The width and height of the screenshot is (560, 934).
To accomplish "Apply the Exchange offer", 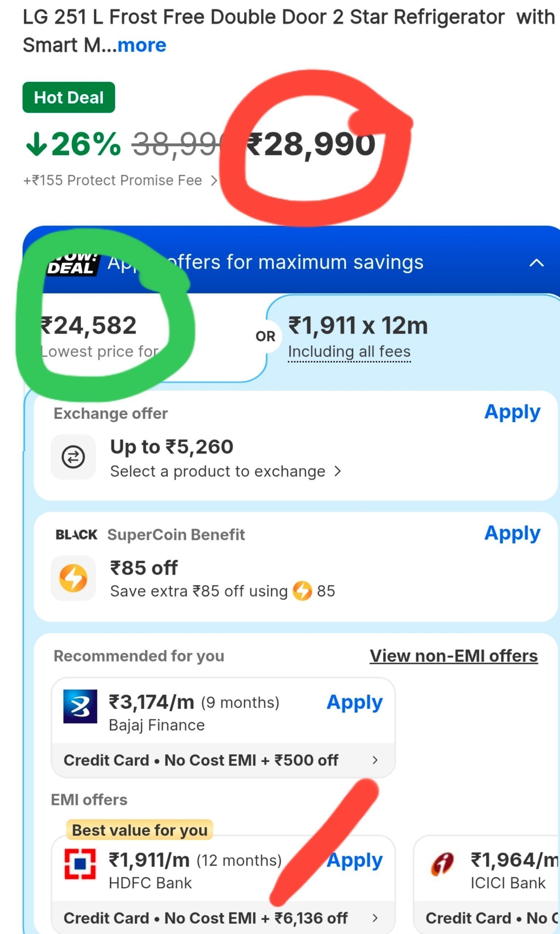I will click(x=512, y=412).
